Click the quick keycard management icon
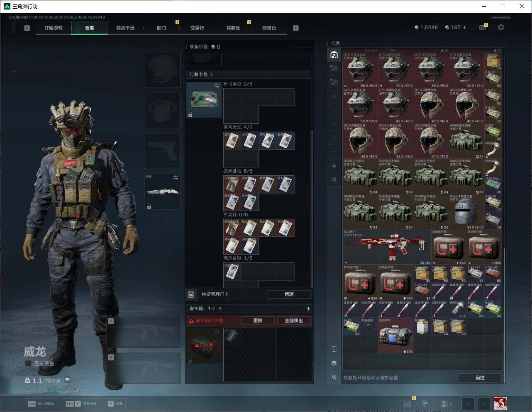This screenshot has height=412, width=532. tap(191, 294)
